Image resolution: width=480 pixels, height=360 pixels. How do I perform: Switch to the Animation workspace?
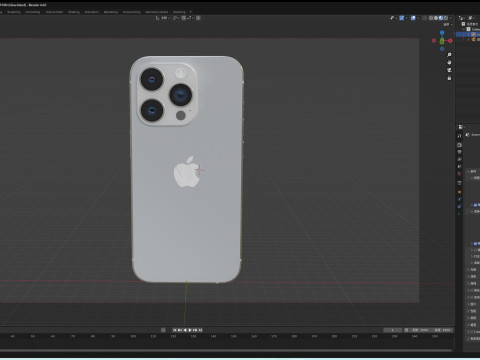[92, 12]
